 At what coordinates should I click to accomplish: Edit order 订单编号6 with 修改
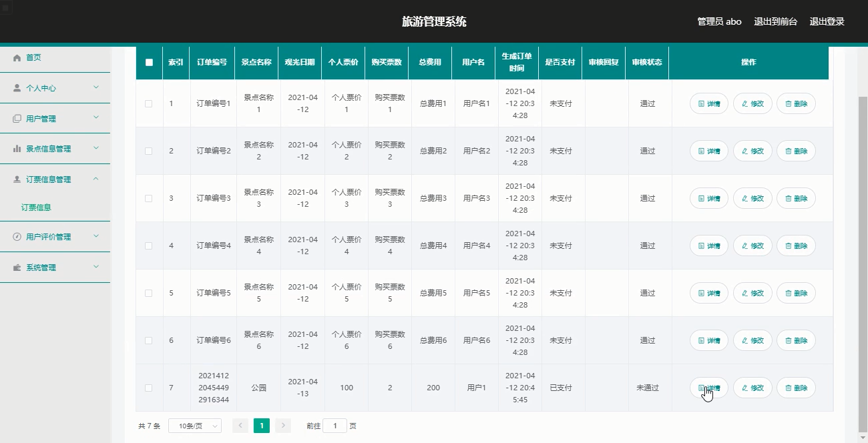(x=752, y=340)
